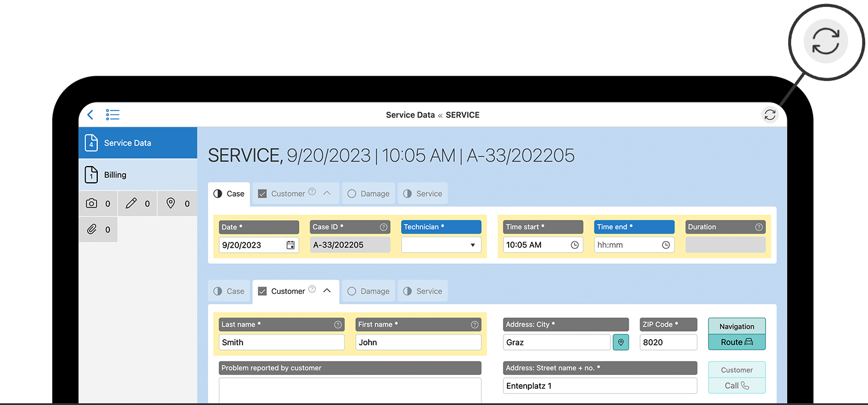Show help for First name field

[475, 325]
